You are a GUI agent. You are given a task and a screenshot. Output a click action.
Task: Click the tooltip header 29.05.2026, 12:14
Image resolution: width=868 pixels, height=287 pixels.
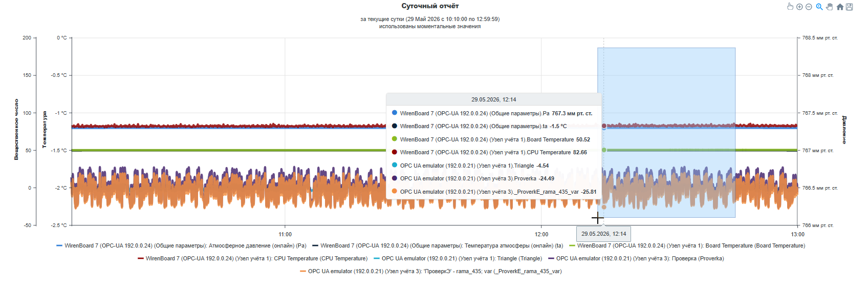click(493, 99)
